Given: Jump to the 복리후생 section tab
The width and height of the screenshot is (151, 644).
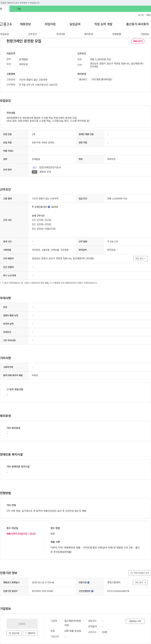Looking at the screenshot, I should click(89, 34).
